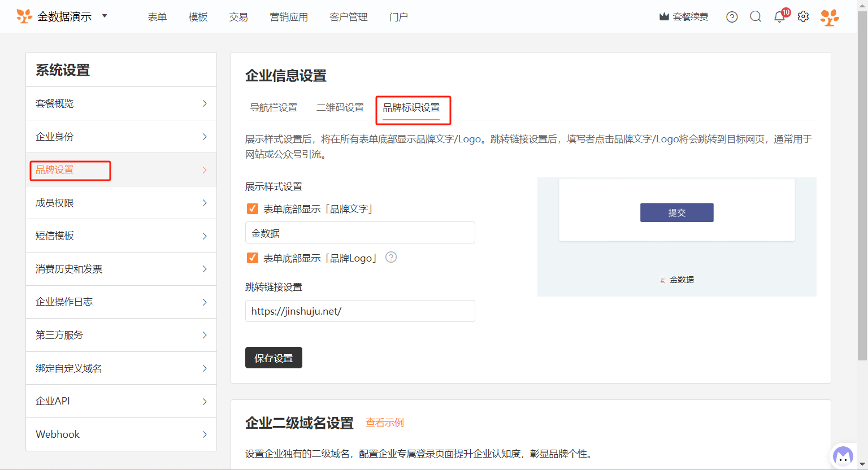Open the 表单 menu
Screen dimensions: 868x470
point(157,17)
